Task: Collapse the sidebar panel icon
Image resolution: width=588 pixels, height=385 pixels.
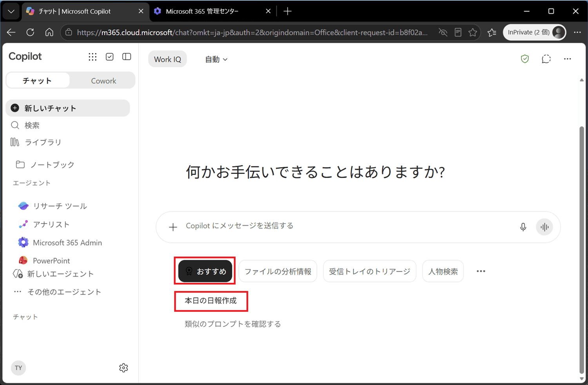Action: (x=127, y=57)
